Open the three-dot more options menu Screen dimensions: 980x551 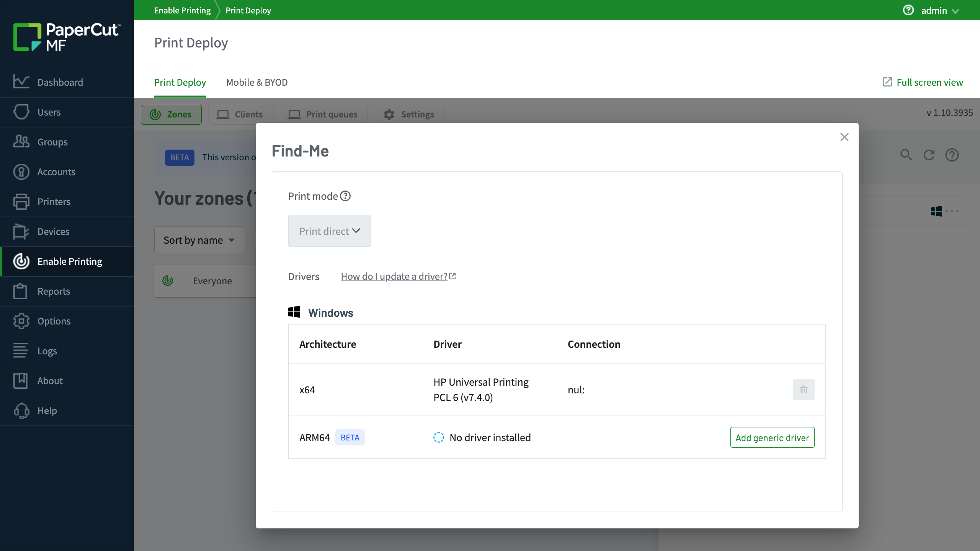click(x=952, y=211)
